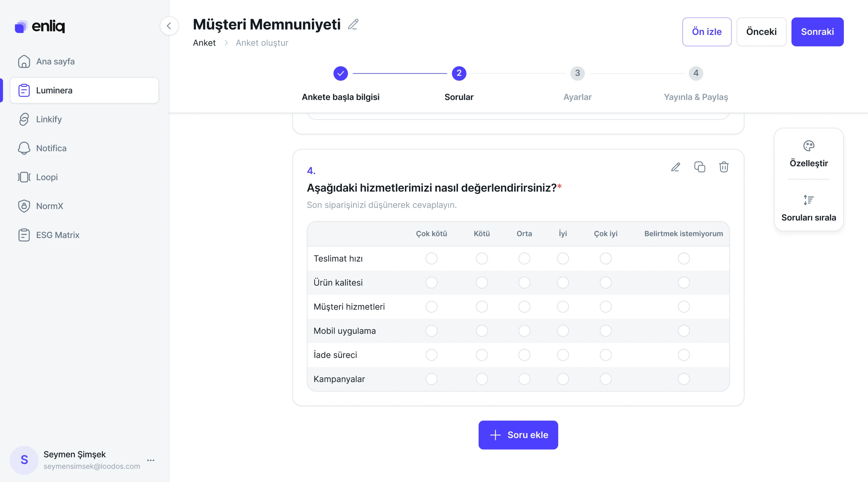The width and height of the screenshot is (868, 482).
Task: Select İyi for Mobil uygulama
Action: click(x=563, y=331)
